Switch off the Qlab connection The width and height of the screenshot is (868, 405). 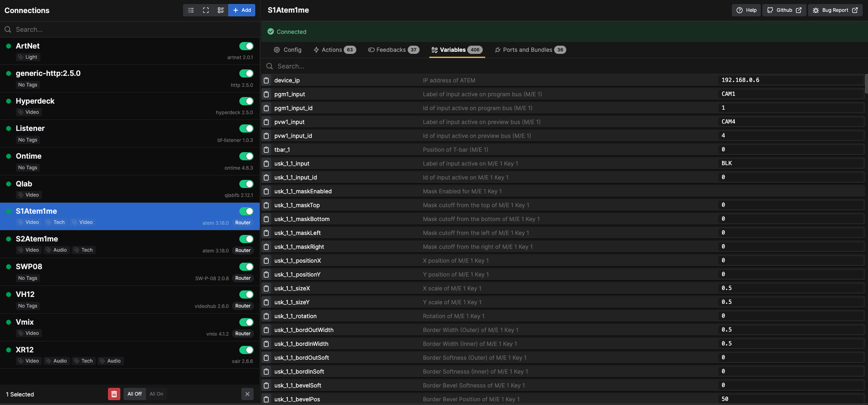click(x=246, y=184)
